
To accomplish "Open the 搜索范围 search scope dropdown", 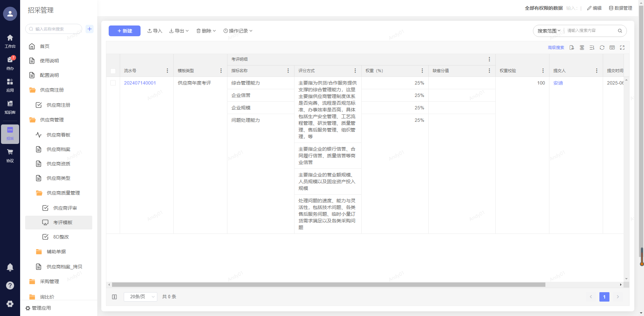I will point(549,31).
